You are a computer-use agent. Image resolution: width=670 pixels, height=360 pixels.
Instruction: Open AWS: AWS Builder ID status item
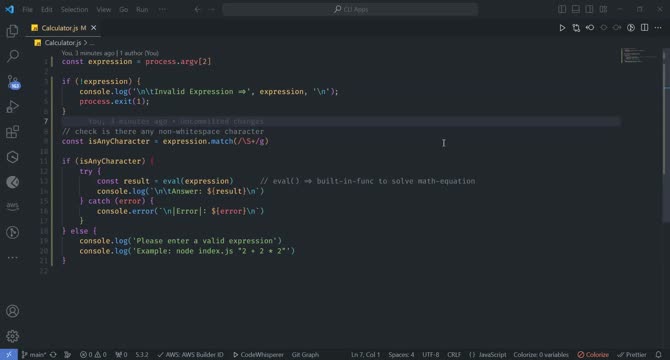tap(190, 354)
